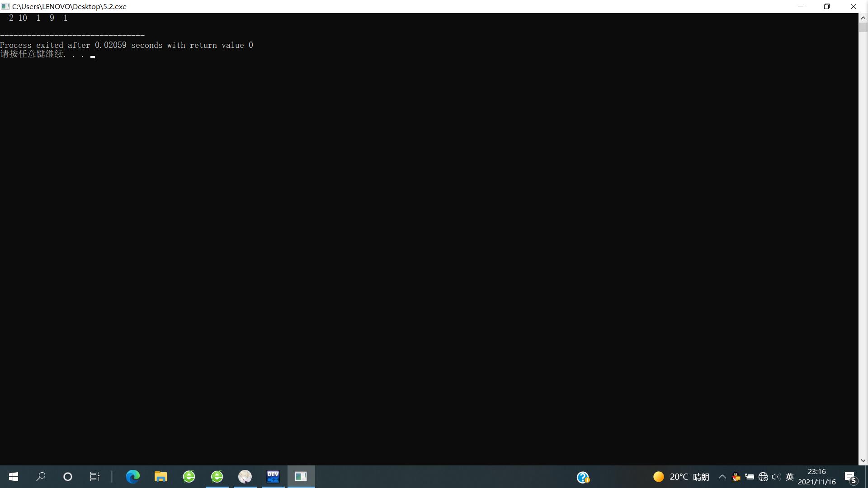868x488 pixels.
Task: Open the 20°C weather widget
Action: pos(681,477)
